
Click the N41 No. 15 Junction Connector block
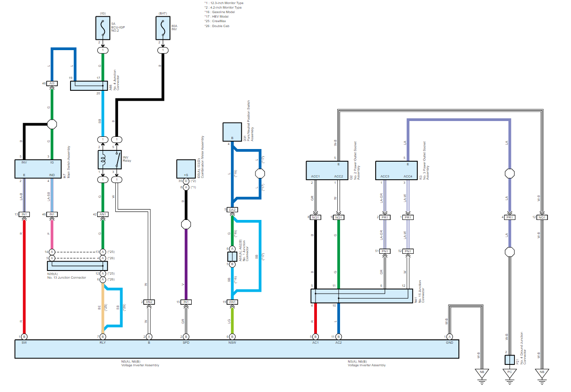pos(362,296)
